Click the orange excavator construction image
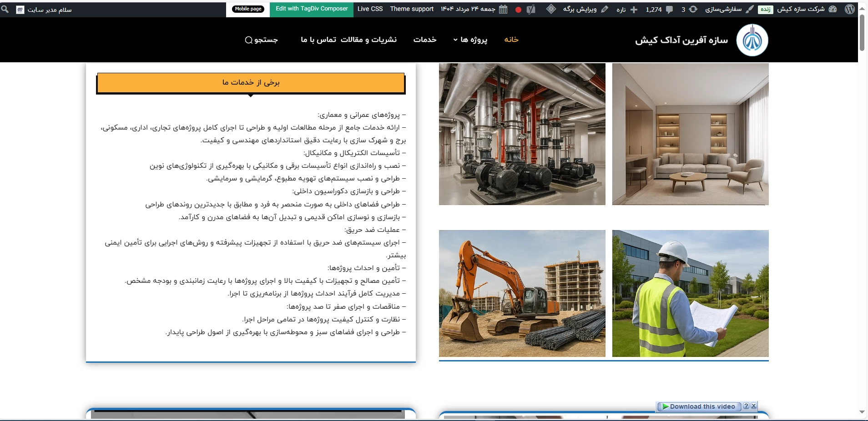The image size is (868, 421). pos(522,293)
